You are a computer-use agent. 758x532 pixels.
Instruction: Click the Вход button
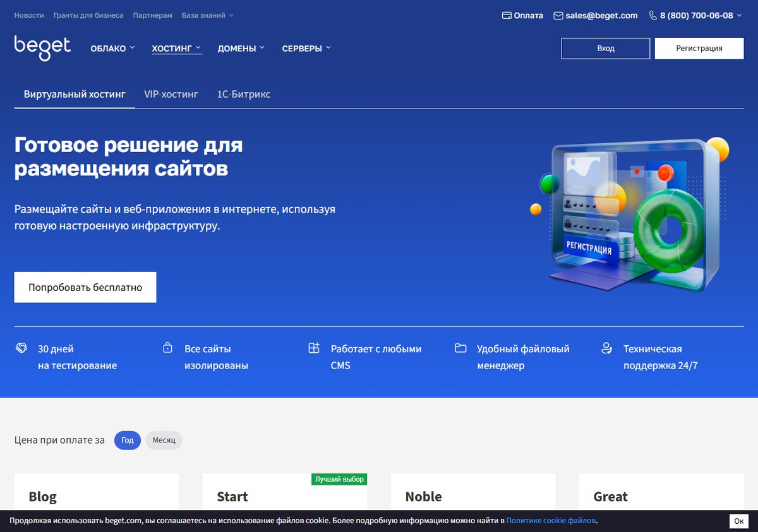click(606, 49)
